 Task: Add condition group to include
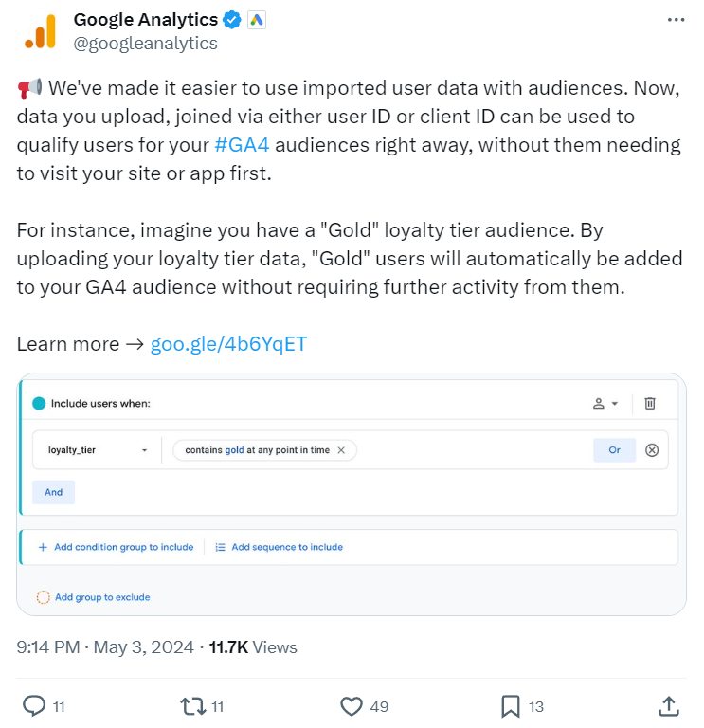point(116,547)
